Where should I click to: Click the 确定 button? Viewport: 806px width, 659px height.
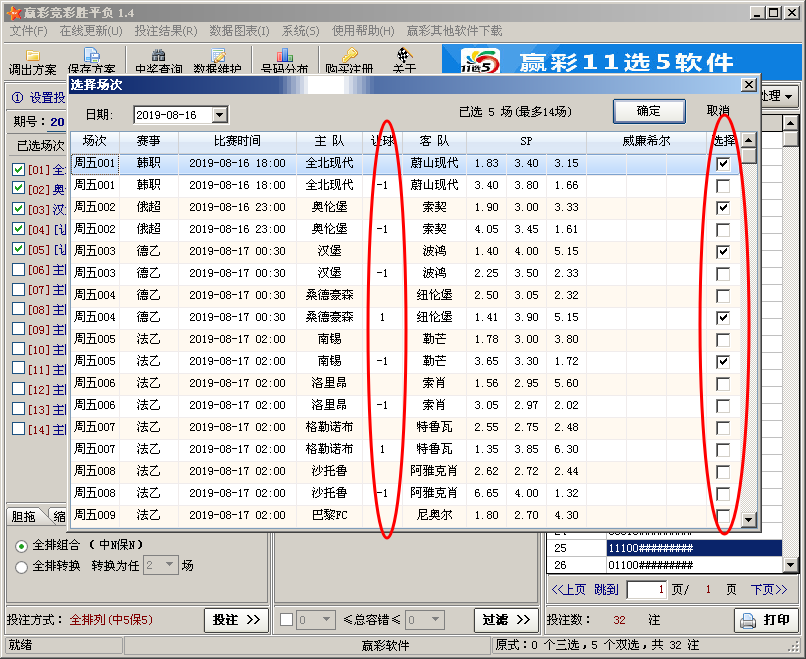point(649,111)
